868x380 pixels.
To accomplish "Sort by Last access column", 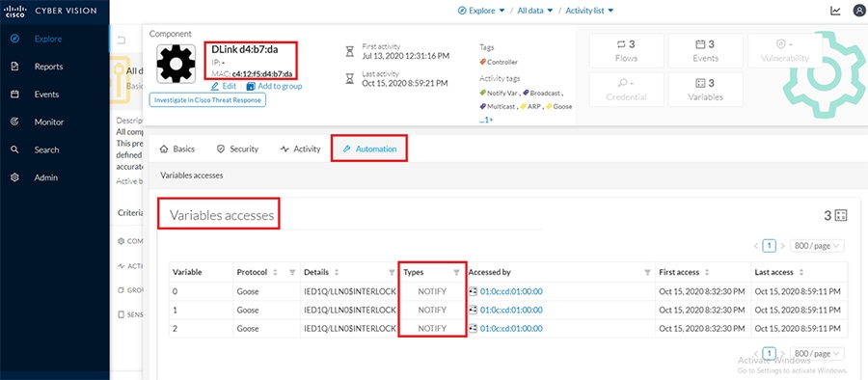I will pos(801,273).
